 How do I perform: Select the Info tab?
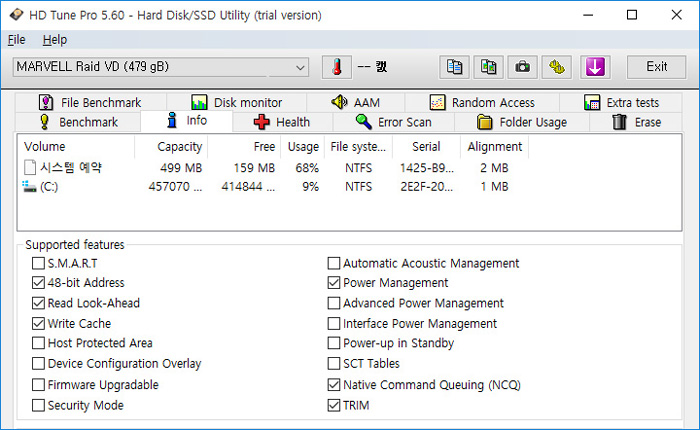click(x=187, y=121)
